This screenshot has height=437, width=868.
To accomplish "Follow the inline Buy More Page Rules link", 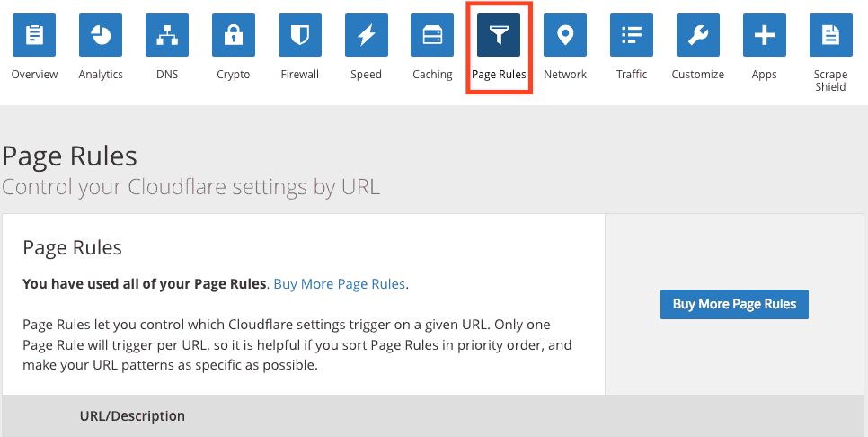I will [340, 284].
